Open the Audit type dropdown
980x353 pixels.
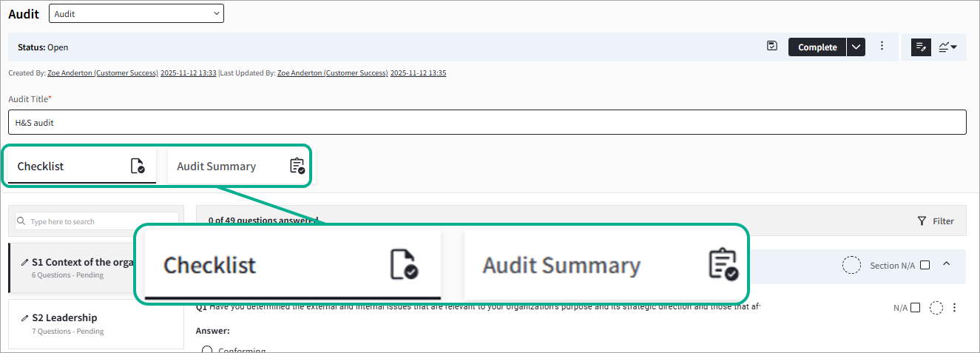(x=136, y=13)
